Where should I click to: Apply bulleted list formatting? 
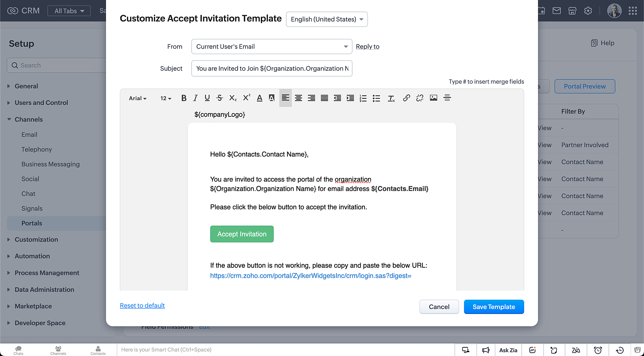point(376,98)
